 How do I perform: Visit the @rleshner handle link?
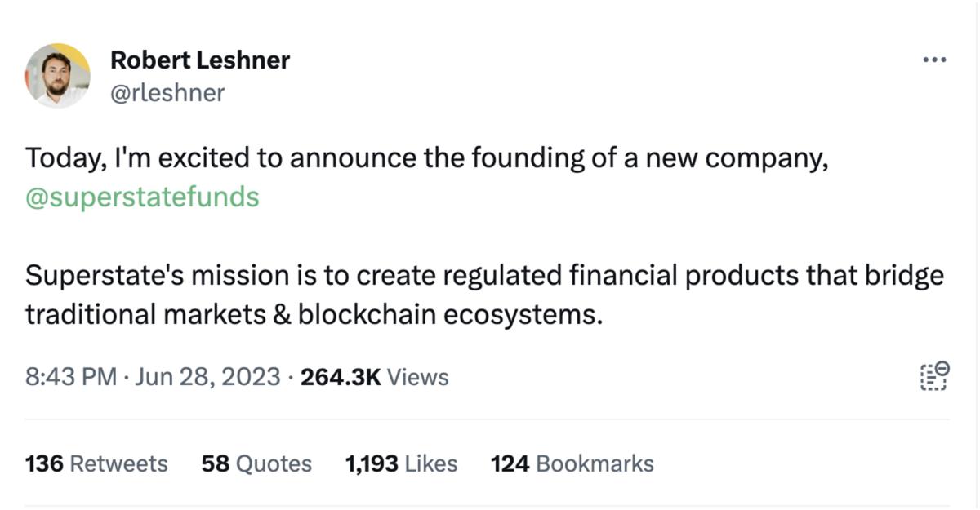pos(167,92)
